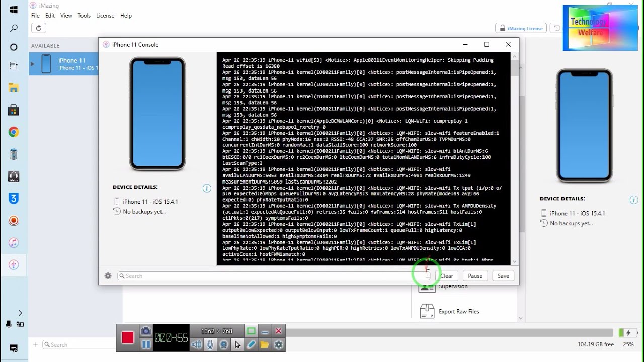644x362 pixels.
Task: Launch Google Chrome from the taskbar
Action: click(x=14, y=132)
